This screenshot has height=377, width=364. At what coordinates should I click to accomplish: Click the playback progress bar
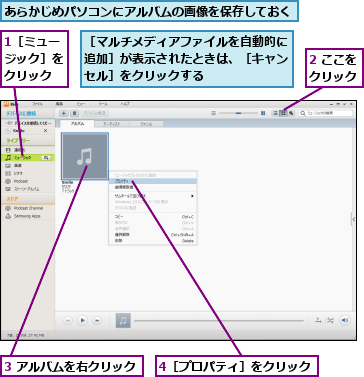tap(219, 321)
